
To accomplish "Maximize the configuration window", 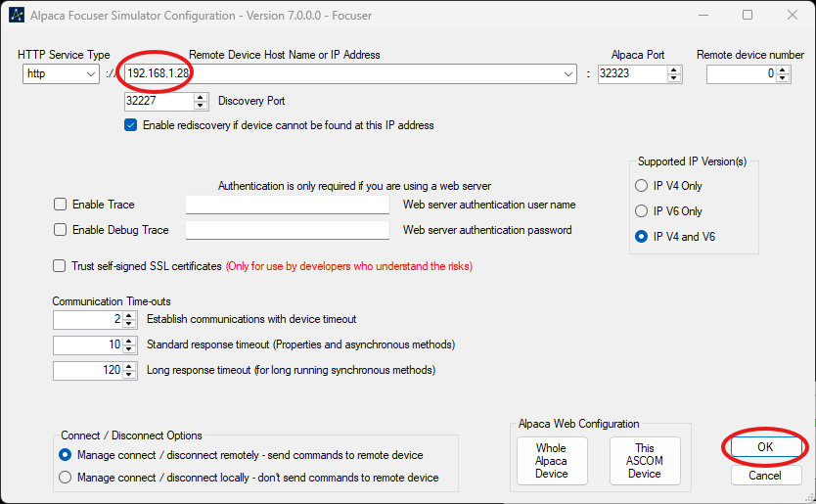I will click(748, 15).
